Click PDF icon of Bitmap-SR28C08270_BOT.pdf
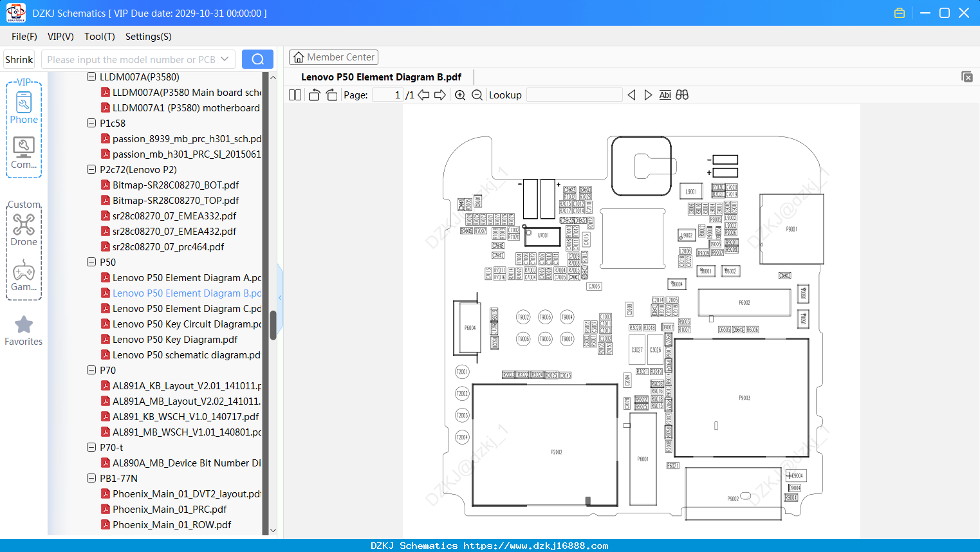The height and width of the screenshot is (552, 980). [106, 185]
